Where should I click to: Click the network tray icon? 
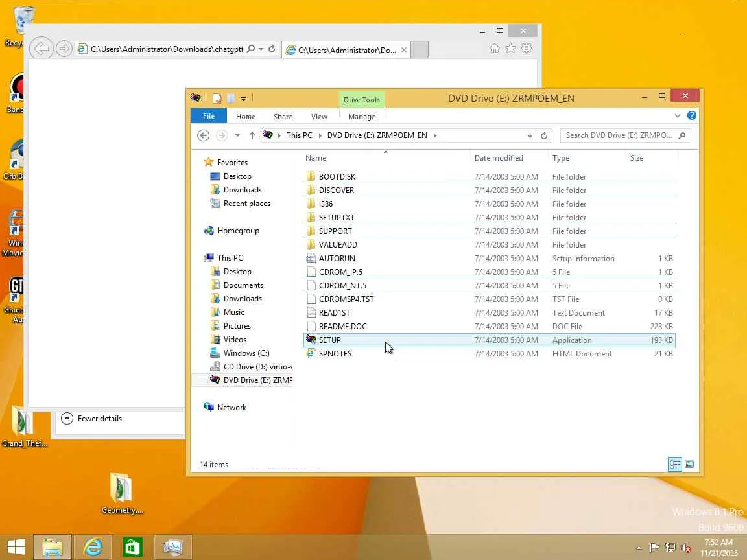[x=670, y=548]
